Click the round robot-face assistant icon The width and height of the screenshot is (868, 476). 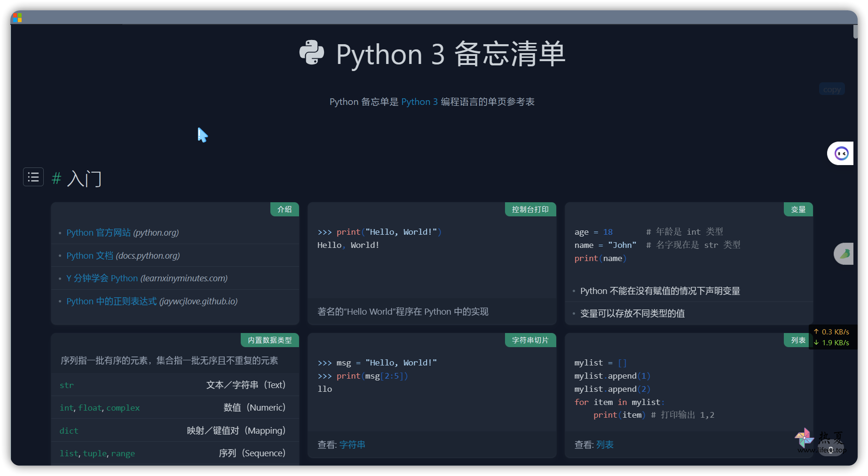click(x=841, y=153)
